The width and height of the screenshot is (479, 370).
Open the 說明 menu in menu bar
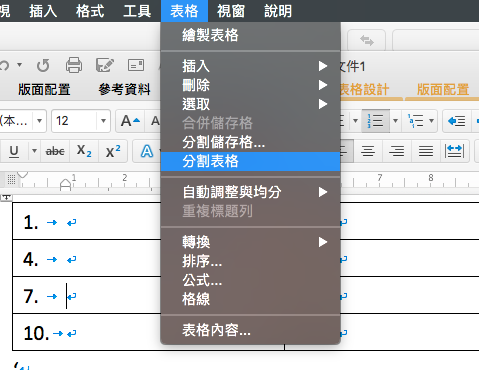pos(278,11)
